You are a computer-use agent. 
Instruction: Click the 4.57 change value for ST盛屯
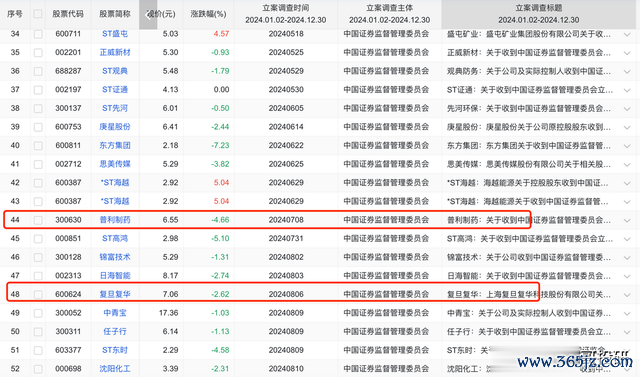(x=221, y=34)
